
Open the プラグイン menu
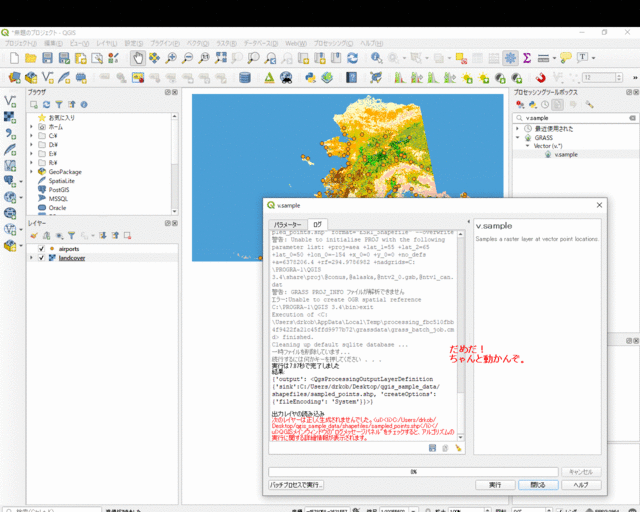164,43
